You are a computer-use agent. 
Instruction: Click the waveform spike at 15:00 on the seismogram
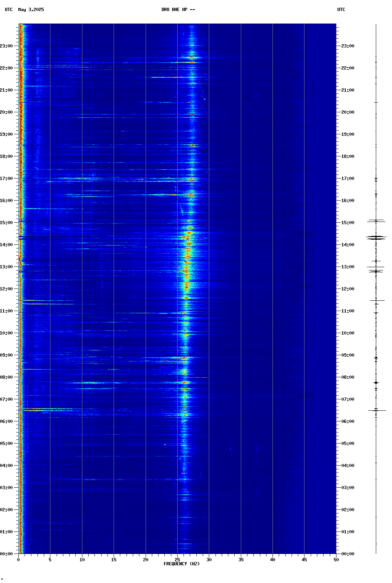(x=376, y=221)
